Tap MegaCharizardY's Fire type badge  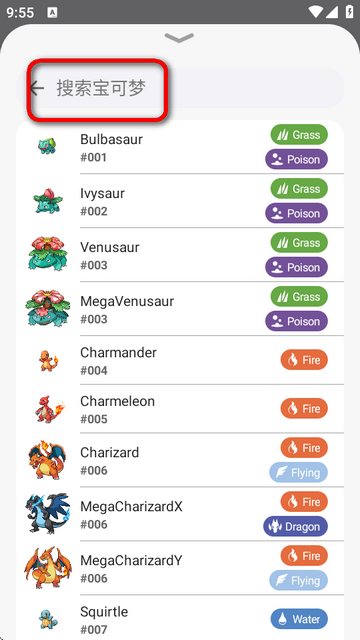click(304, 556)
